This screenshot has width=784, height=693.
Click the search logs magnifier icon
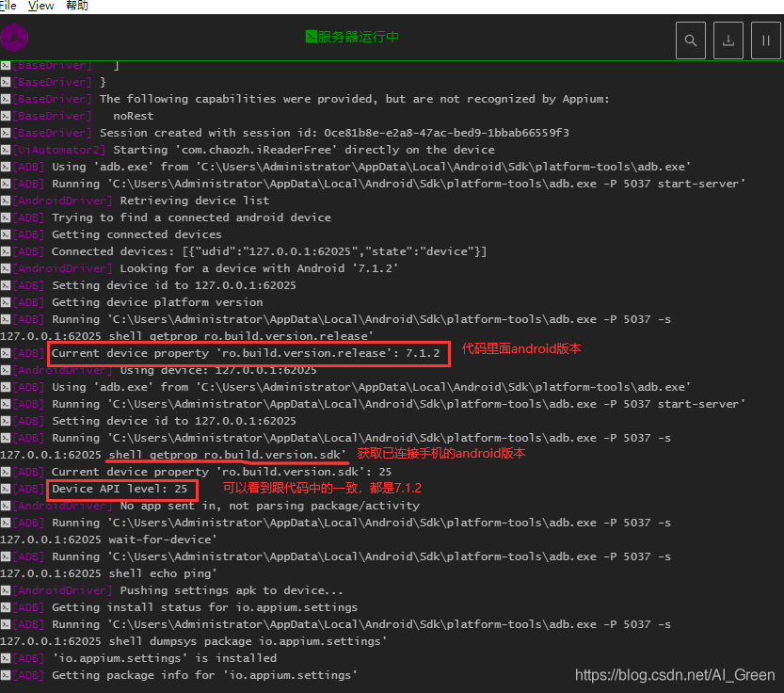[x=691, y=40]
